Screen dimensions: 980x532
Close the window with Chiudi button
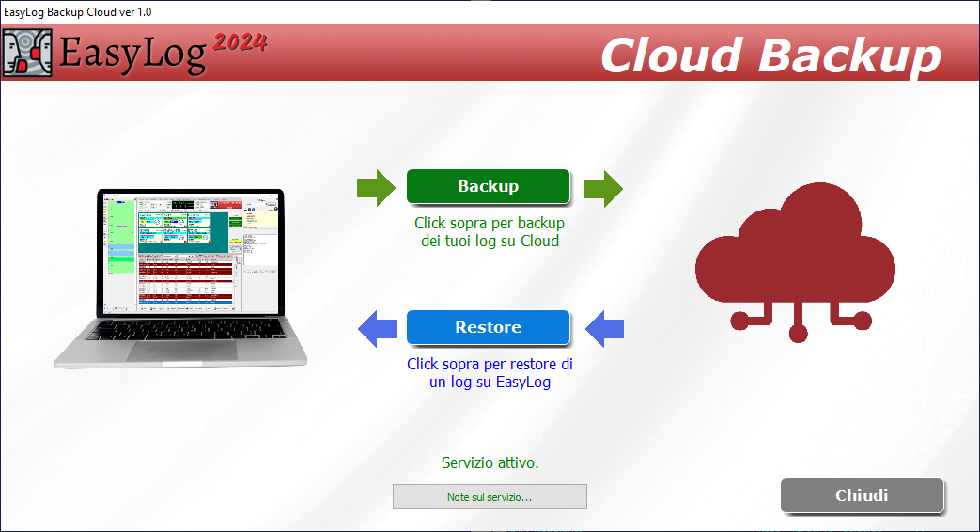(862, 495)
